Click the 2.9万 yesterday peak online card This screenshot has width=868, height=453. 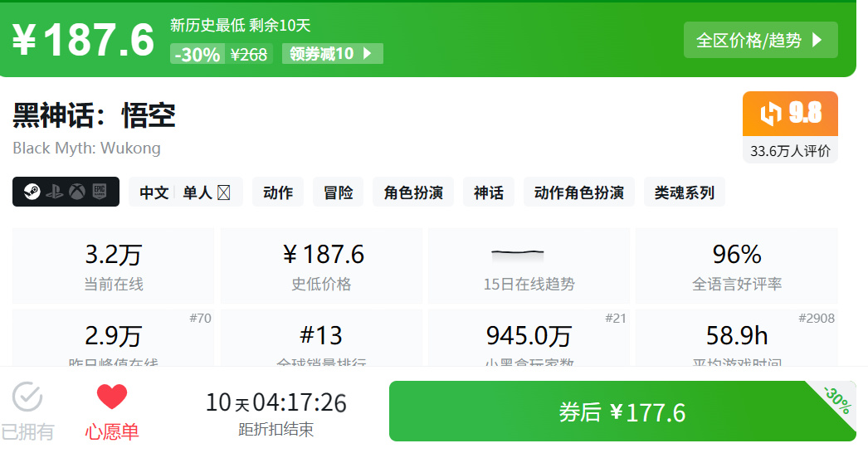[x=114, y=338]
